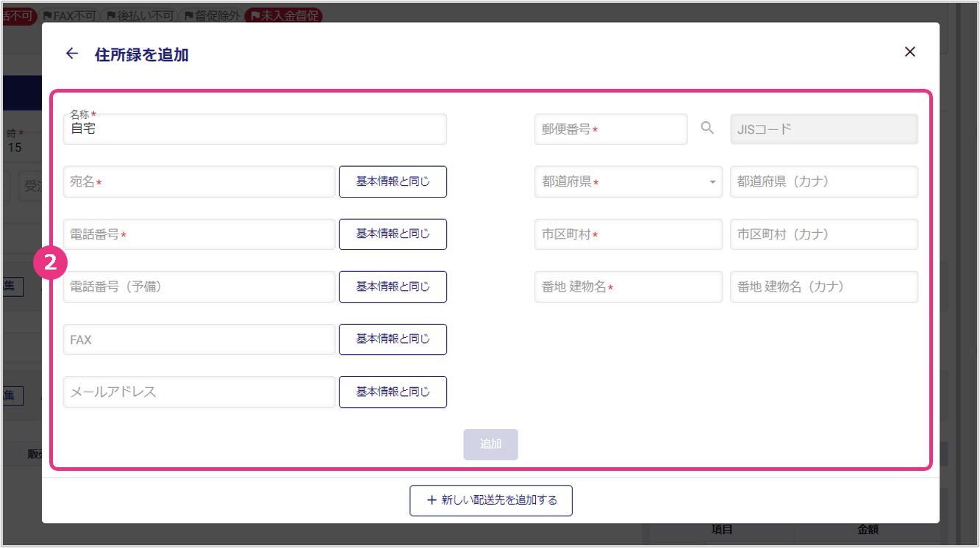Click the postal code search magnifier icon
The width and height of the screenshot is (980, 548).
(707, 129)
